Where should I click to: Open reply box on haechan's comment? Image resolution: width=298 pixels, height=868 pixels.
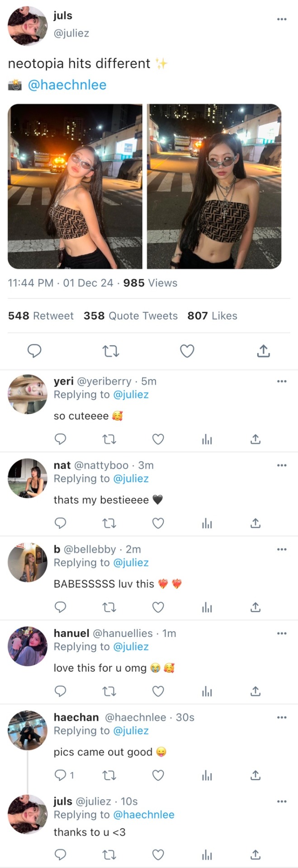click(61, 775)
